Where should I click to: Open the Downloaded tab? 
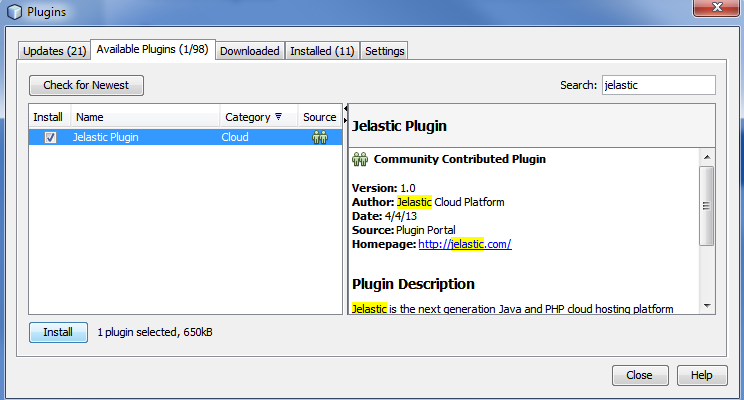point(249,51)
